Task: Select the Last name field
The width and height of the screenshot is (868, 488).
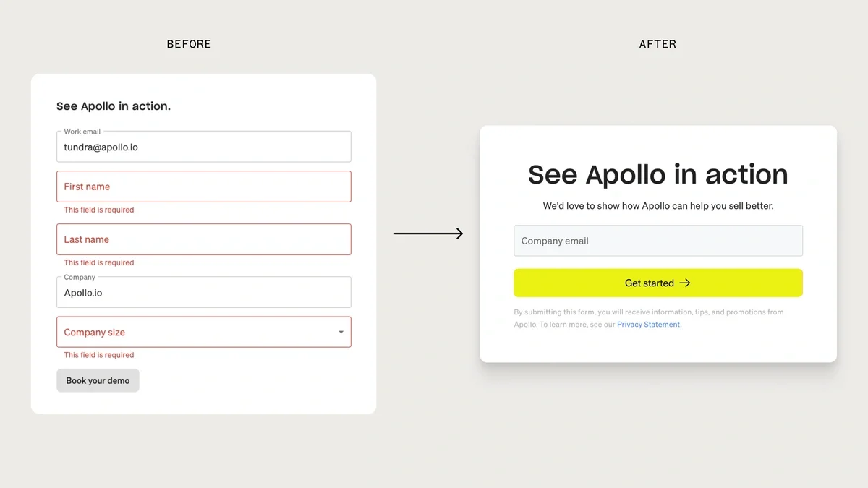Action: click(203, 239)
